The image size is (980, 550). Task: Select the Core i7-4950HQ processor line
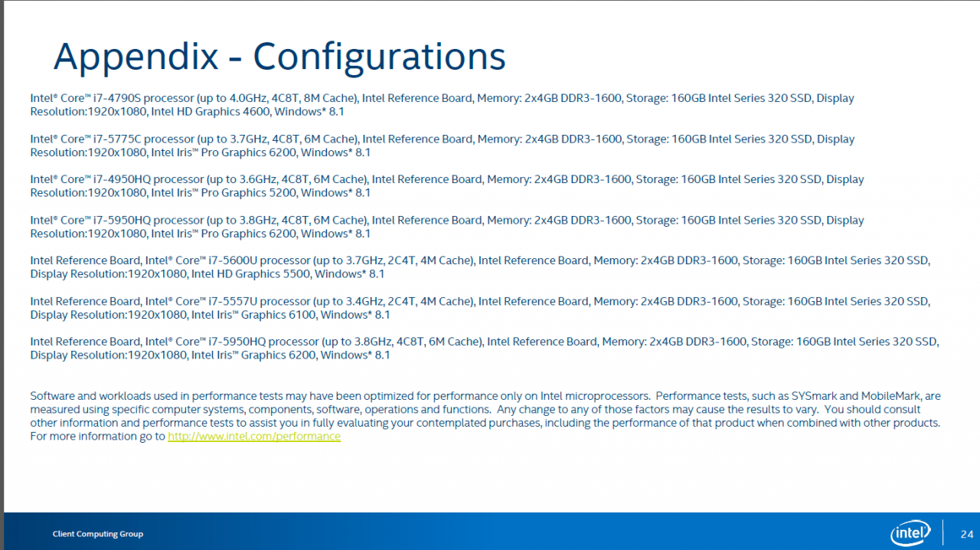pyautogui.click(x=447, y=179)
